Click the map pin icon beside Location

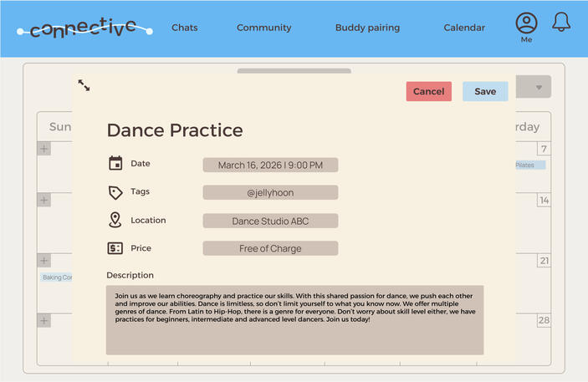(115, 220)
